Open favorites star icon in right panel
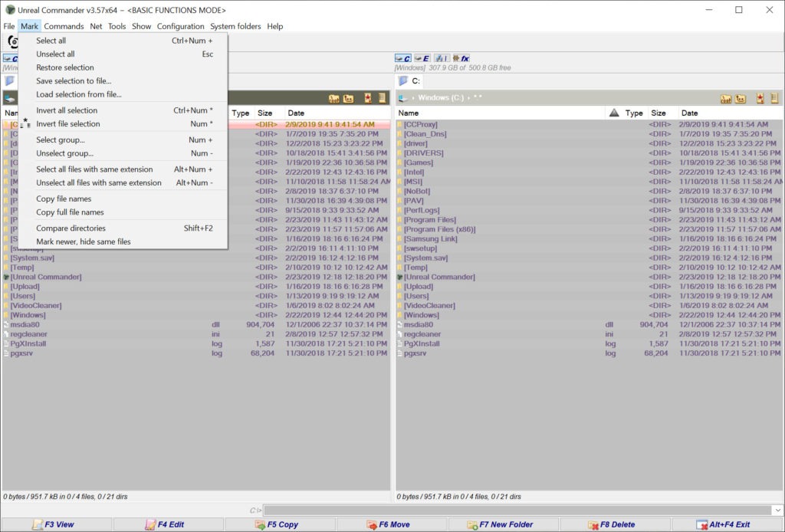The image size is (785, 532). [760, 98]
